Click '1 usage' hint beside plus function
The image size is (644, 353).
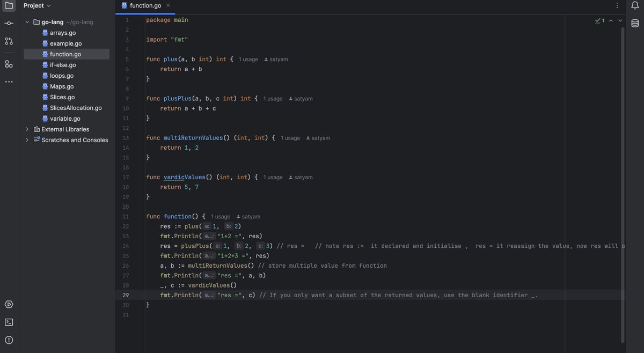click(x=248, y=60)
